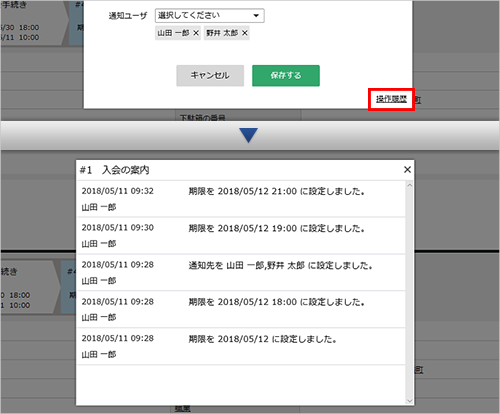Open the 通知ユーザ dropdown list

pyautogui.click(x=210, y=16)
